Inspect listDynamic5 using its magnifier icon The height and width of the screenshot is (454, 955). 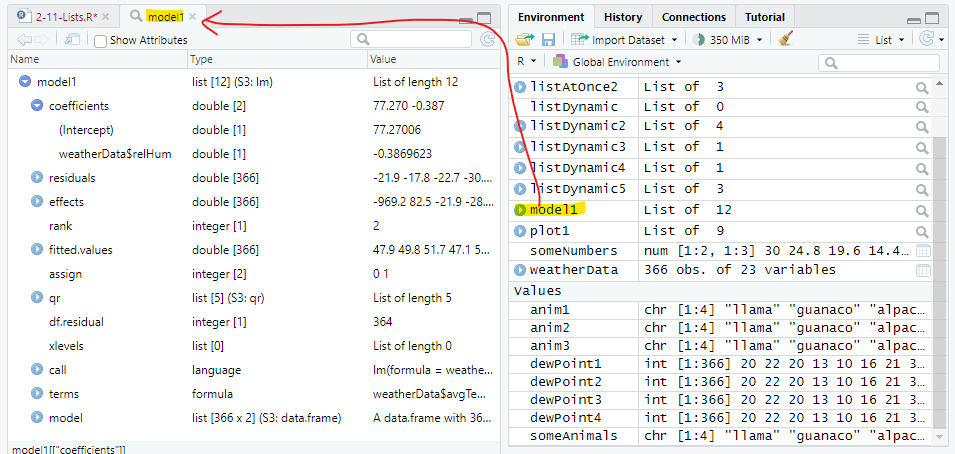click(922, 190)
